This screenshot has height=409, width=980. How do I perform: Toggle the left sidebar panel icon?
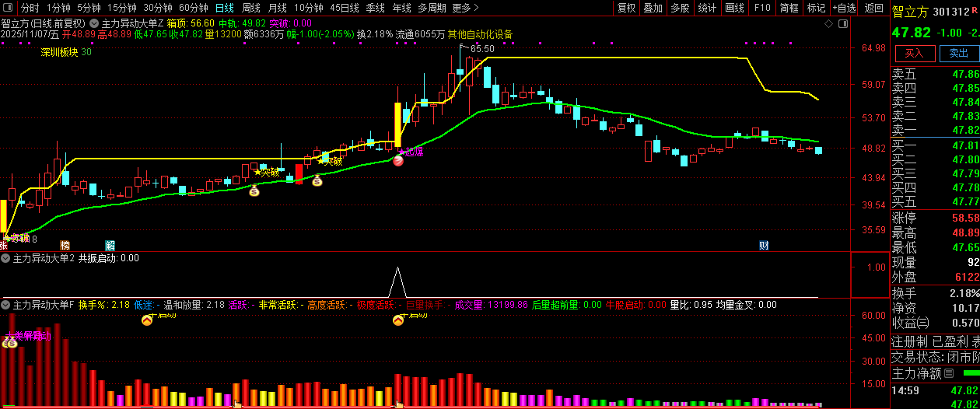pyautogui.click(x=8, y=8)
